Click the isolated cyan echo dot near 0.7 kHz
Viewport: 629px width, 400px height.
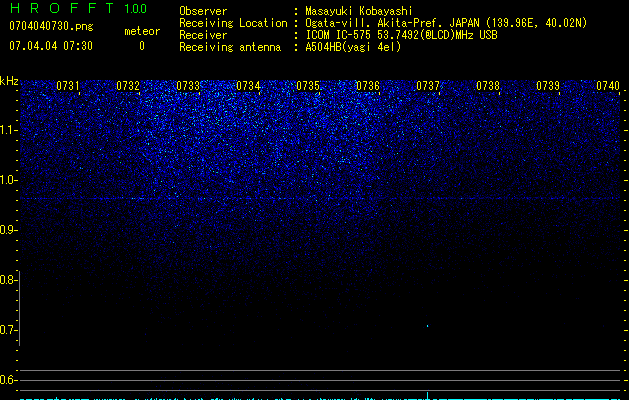pyautogui.click(x=428, y=326)
